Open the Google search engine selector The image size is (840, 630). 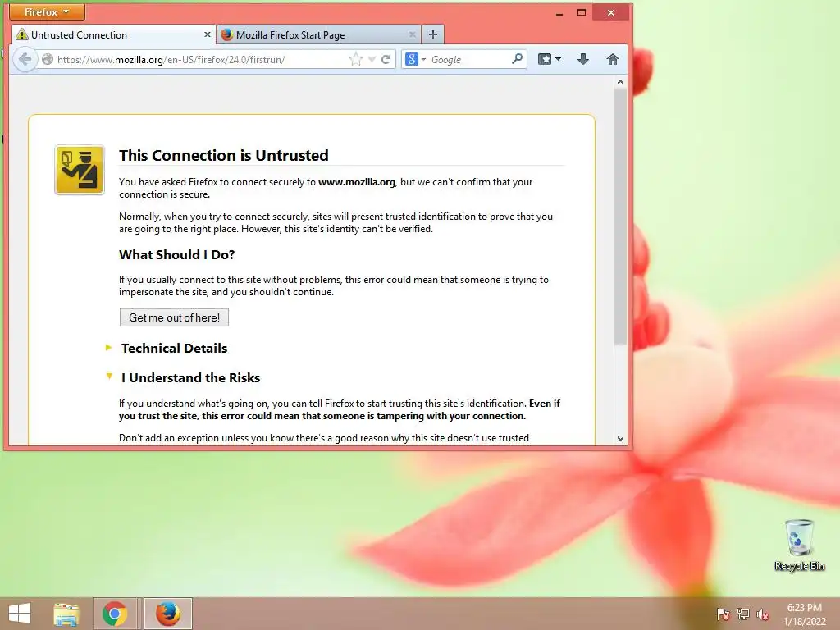415,59
